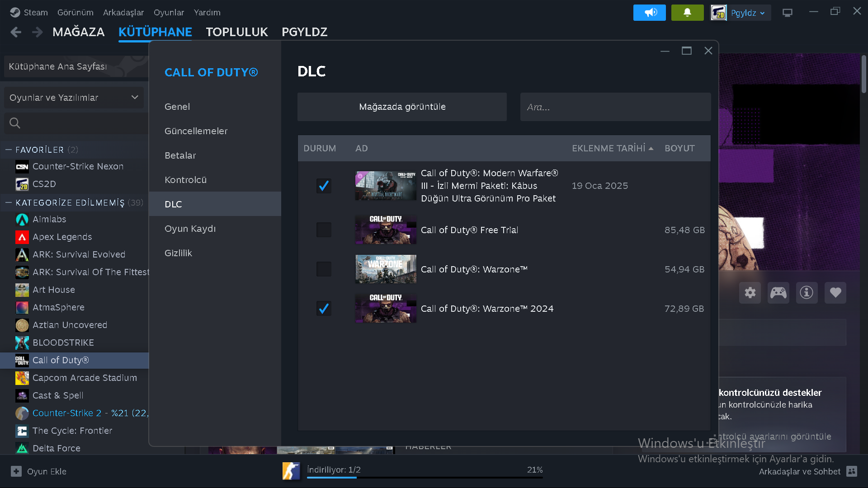Open Friends and Chat icon
Screen dimensions: 868x488
852,471
